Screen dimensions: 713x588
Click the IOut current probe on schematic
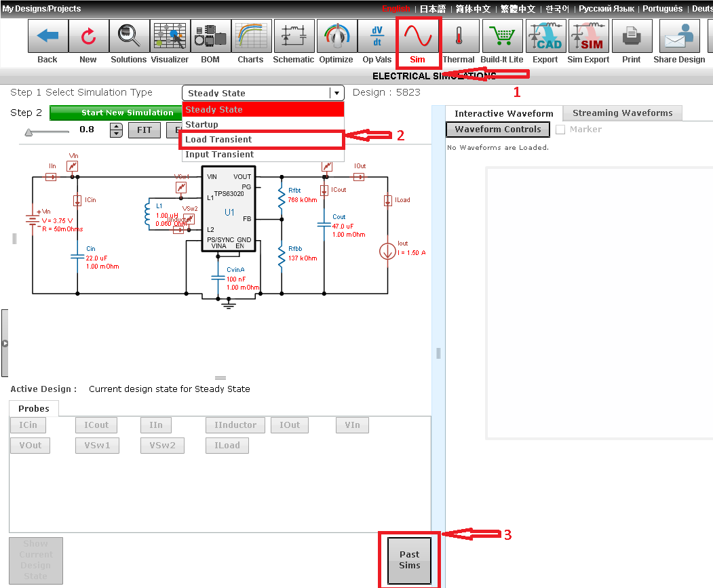[x=360, y=177]
